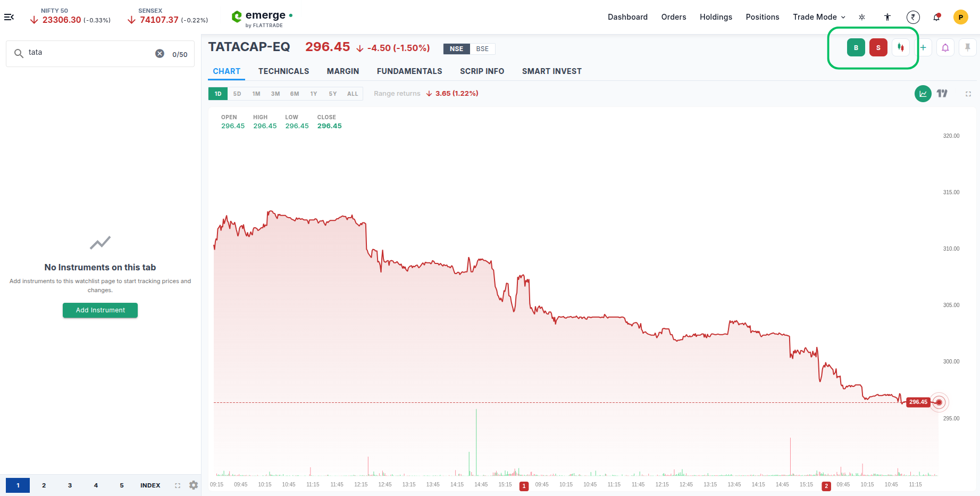The width and height of the screenshot is (980, 496).
Task: Pin the TATACAP-EQ scrip
Action: coord(968,47)
